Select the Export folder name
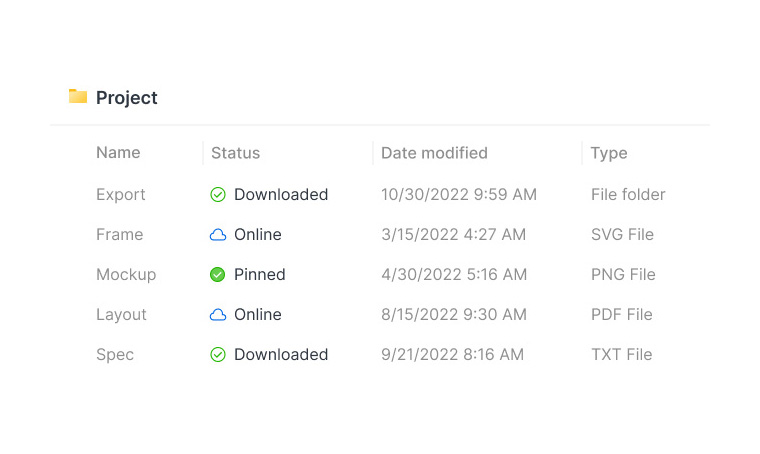The height and width of the screenshot is (454, 760). coord(121,195)
